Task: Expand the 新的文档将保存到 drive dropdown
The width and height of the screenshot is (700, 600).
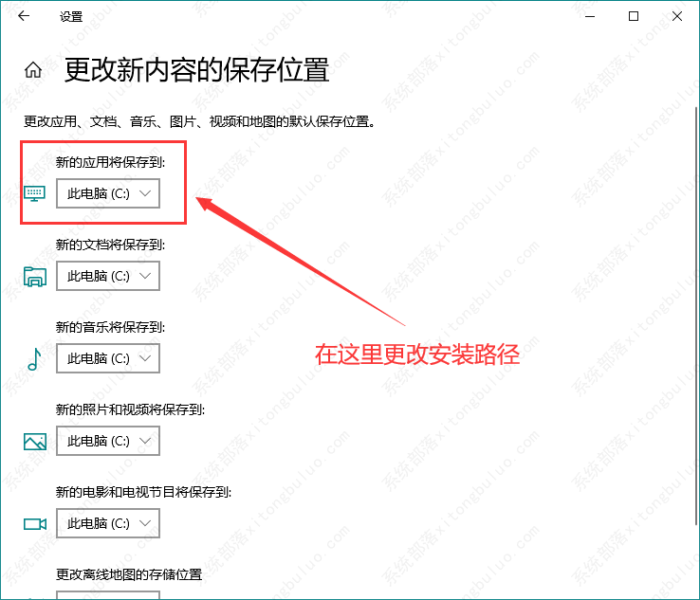Action: tap(108, 276)
